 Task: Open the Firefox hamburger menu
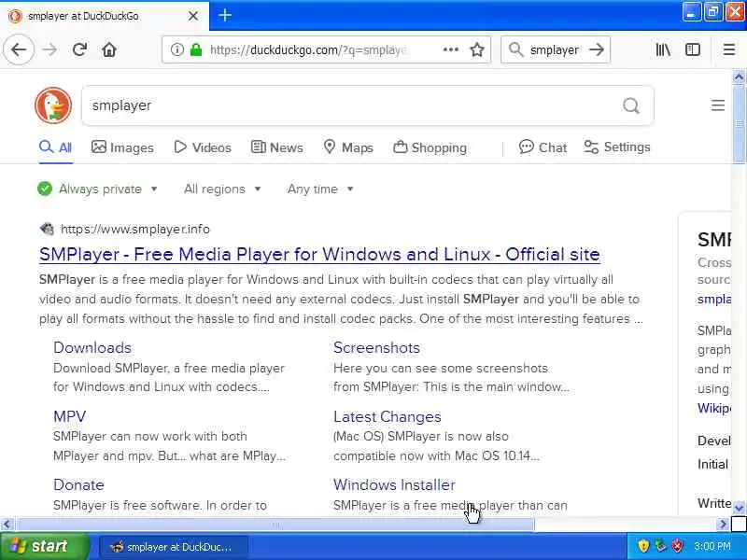pyautogui.click(x=729, y=49)
